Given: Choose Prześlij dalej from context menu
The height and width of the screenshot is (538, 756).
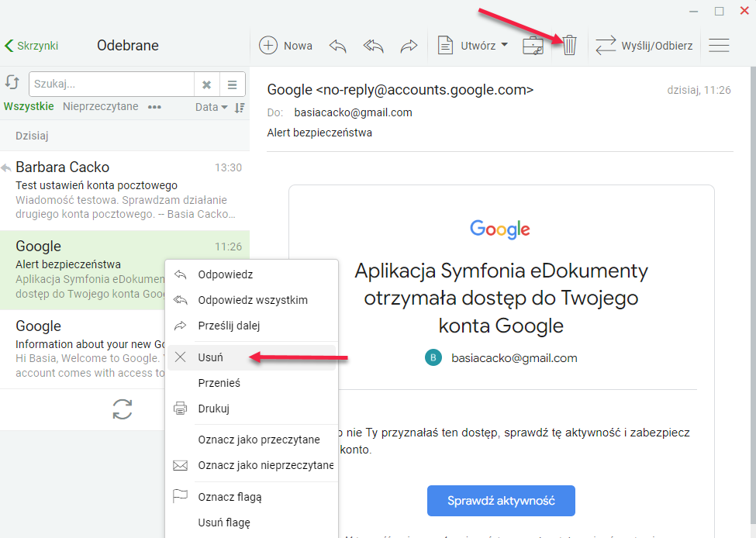Looking at the screenshot, I should point(251,326).
